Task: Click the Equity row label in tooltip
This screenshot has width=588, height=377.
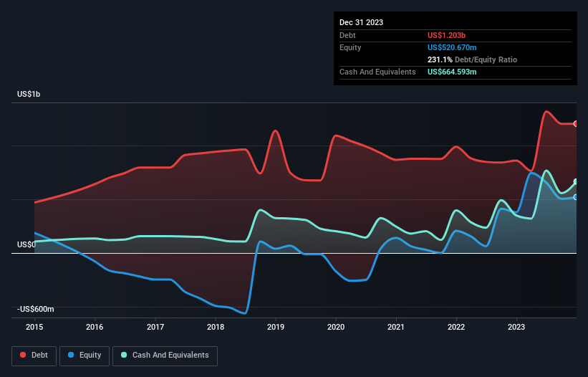Action: click(350, 47)
